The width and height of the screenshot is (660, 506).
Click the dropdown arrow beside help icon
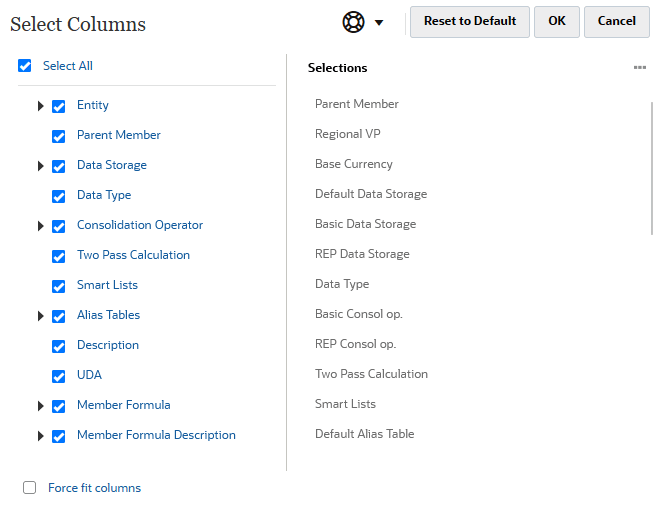pyautogui.click(x=379, y=22)
